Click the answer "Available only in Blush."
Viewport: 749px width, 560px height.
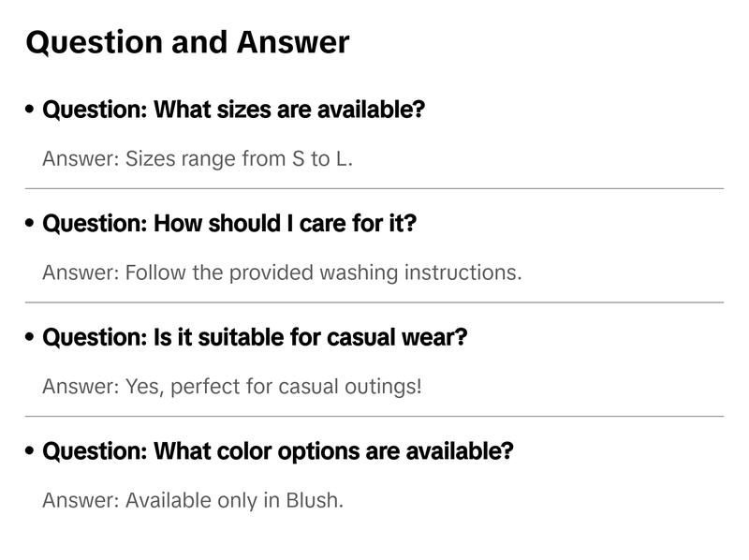(193, 500)
